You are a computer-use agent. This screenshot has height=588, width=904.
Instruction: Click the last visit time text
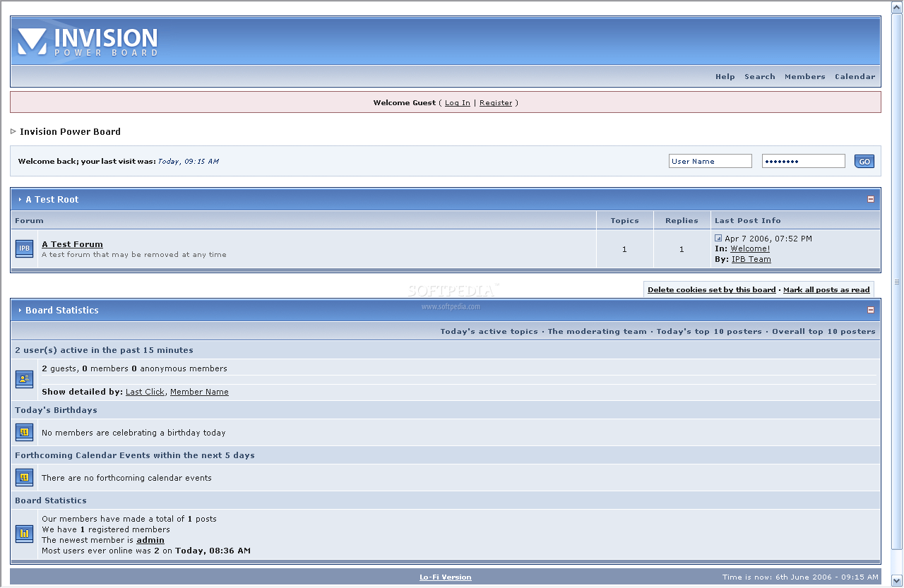pyautogui.click(x=188, y=162)
